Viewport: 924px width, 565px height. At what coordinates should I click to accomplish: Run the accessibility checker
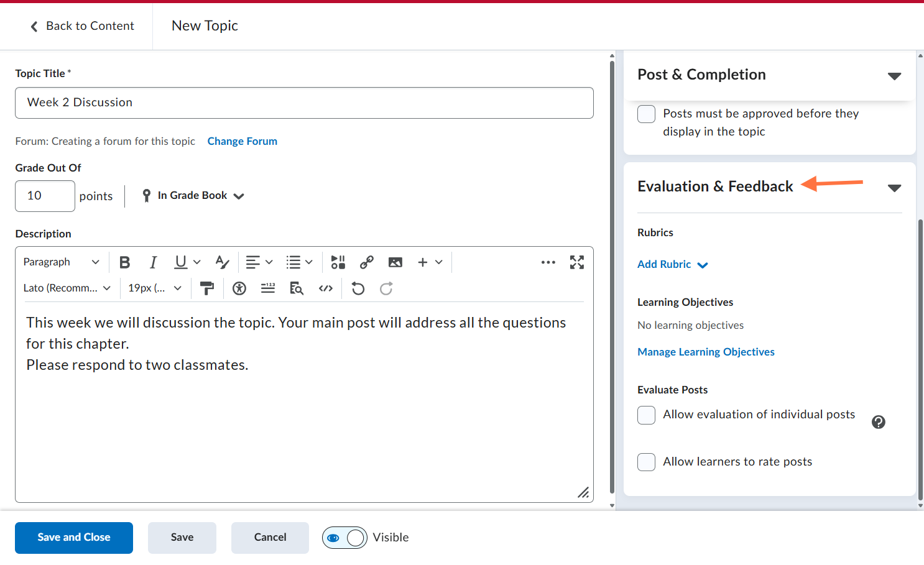(239, 288)
